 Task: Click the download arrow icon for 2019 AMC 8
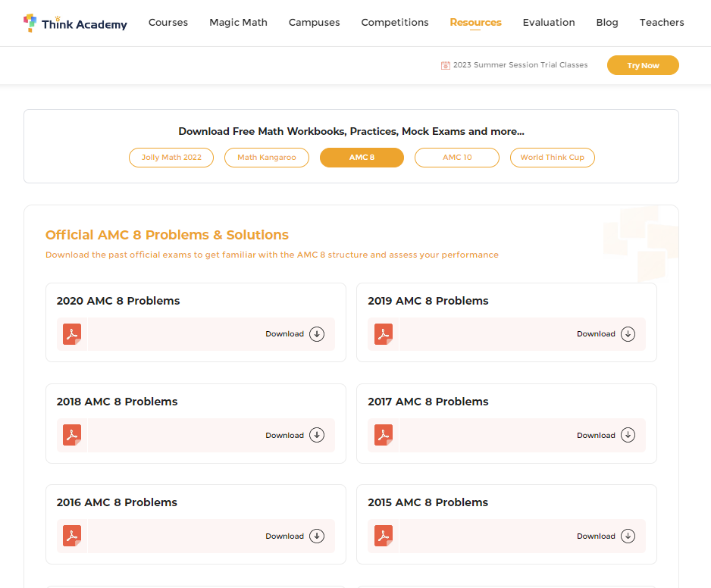pos(628,334)
